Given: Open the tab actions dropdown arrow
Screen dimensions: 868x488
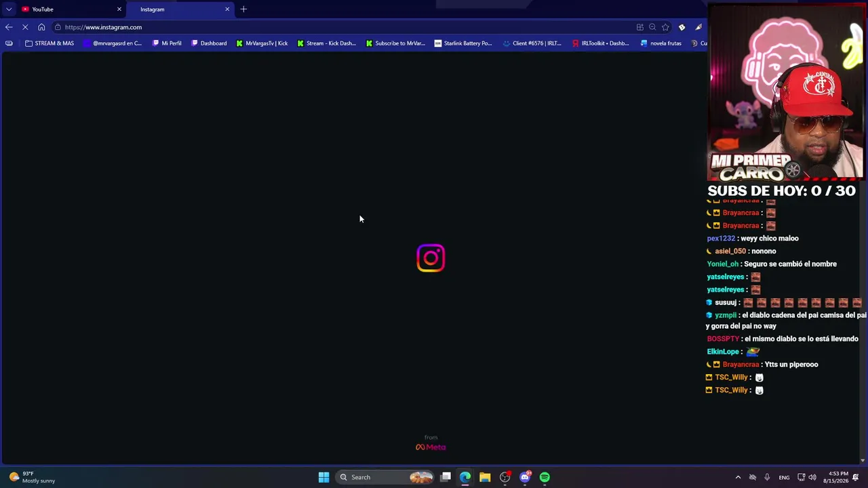Looking at the screenshot, I should coord(9,9).
